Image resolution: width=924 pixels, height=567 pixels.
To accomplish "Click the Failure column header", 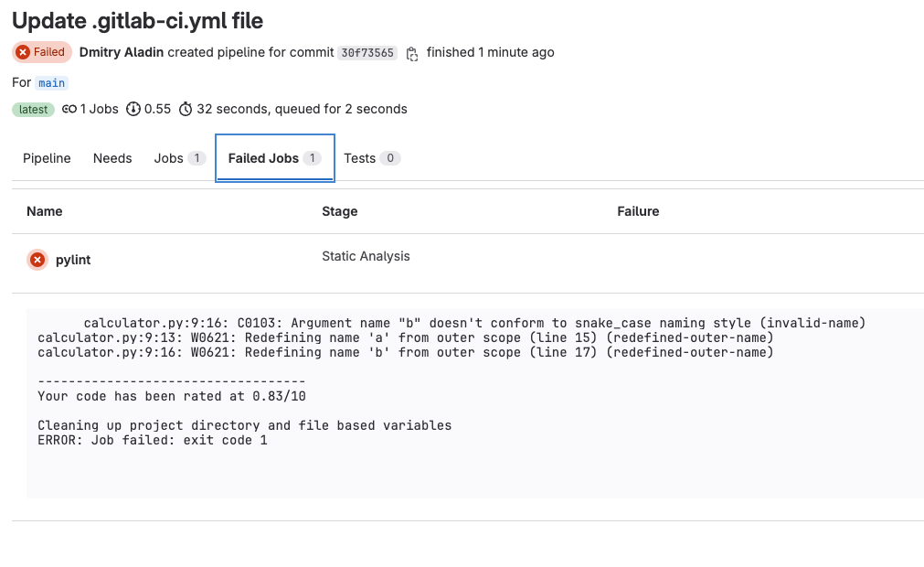I will (638, 211).
